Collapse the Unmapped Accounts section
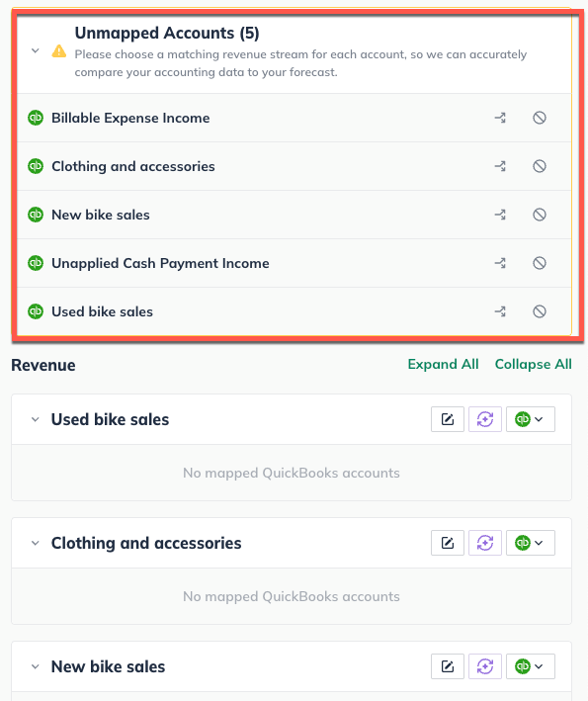Screen dimensions: 588x701 35,51
